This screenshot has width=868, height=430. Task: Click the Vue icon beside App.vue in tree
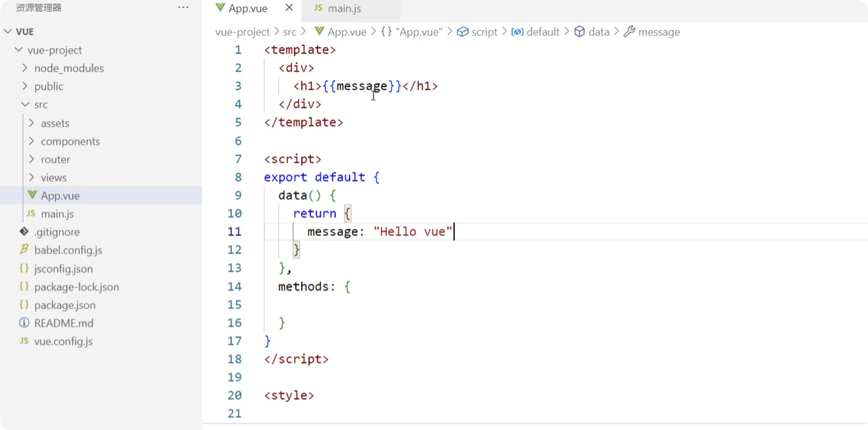tap(32, 196)
